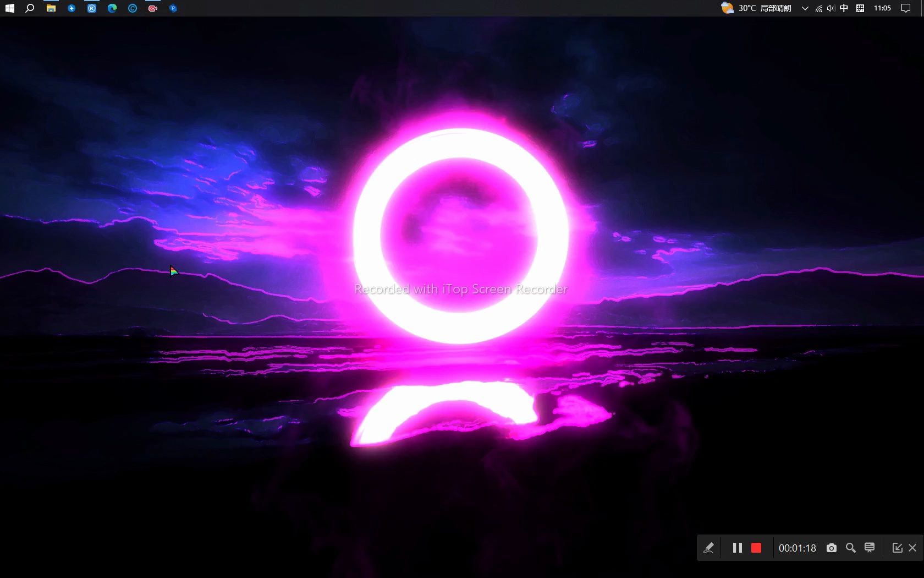
Task: Take a screenshot with camera icon
Action: pyautogui.click(x=832, y=548)
